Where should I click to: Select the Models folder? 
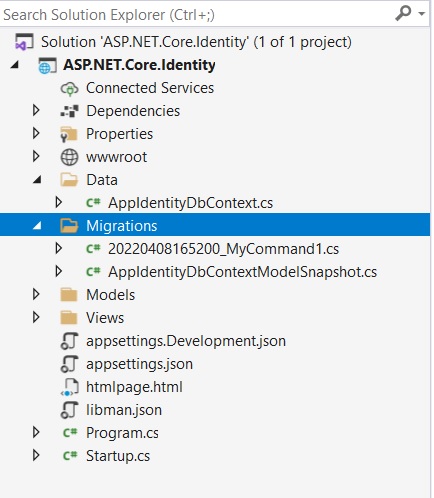[110, 295]
